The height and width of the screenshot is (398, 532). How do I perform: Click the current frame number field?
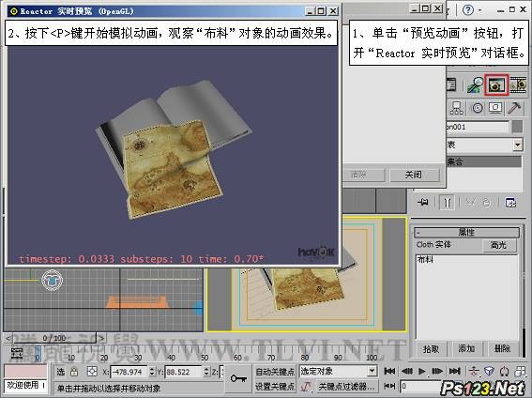pyautogui.click(x=420, y=386)
